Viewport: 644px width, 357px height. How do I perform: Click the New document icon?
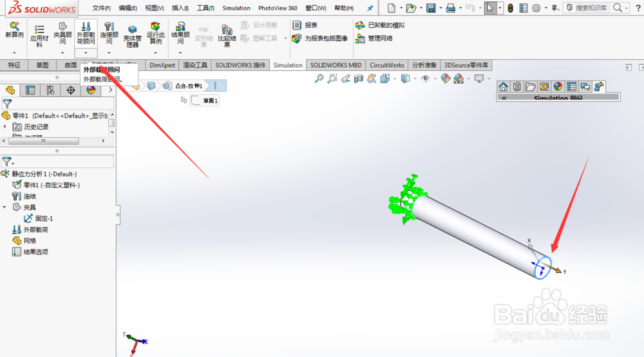(392, 8)
